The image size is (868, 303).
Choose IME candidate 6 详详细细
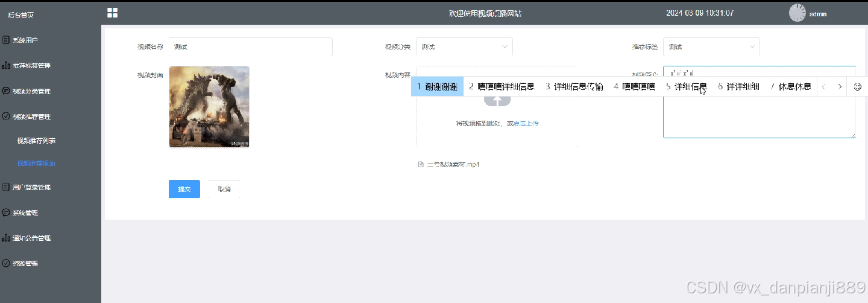point(738,86)
